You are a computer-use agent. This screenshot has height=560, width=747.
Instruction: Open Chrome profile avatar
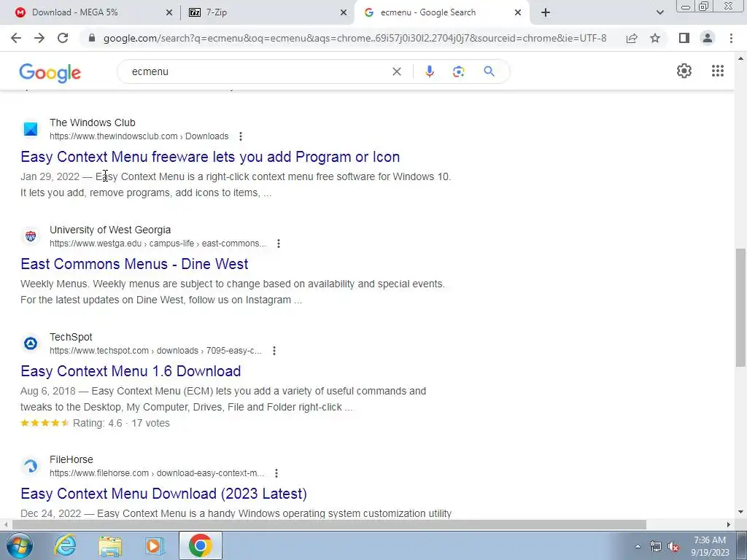[708, 38]
